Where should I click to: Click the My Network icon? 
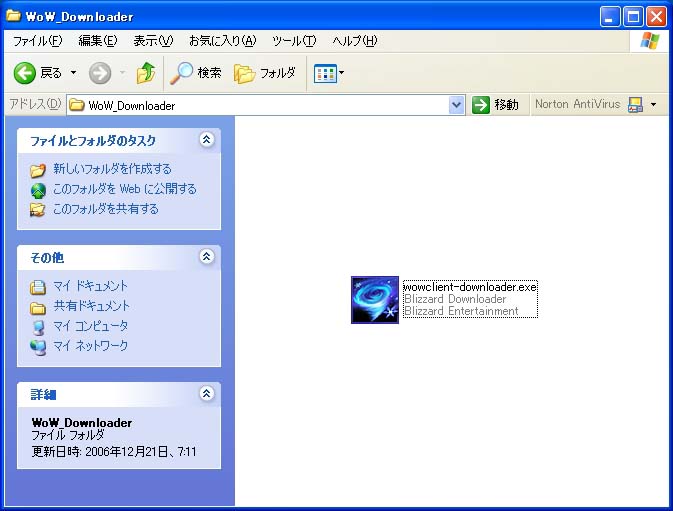[38, 348]
